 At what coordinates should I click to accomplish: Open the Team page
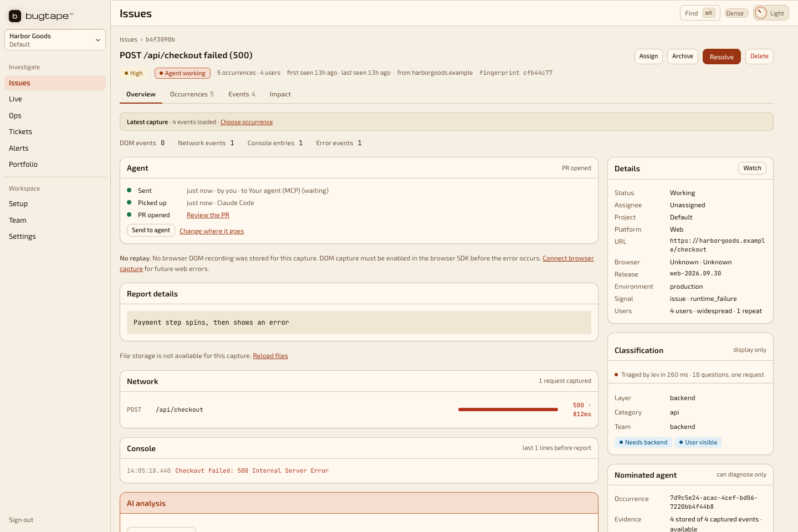point(55,221)
